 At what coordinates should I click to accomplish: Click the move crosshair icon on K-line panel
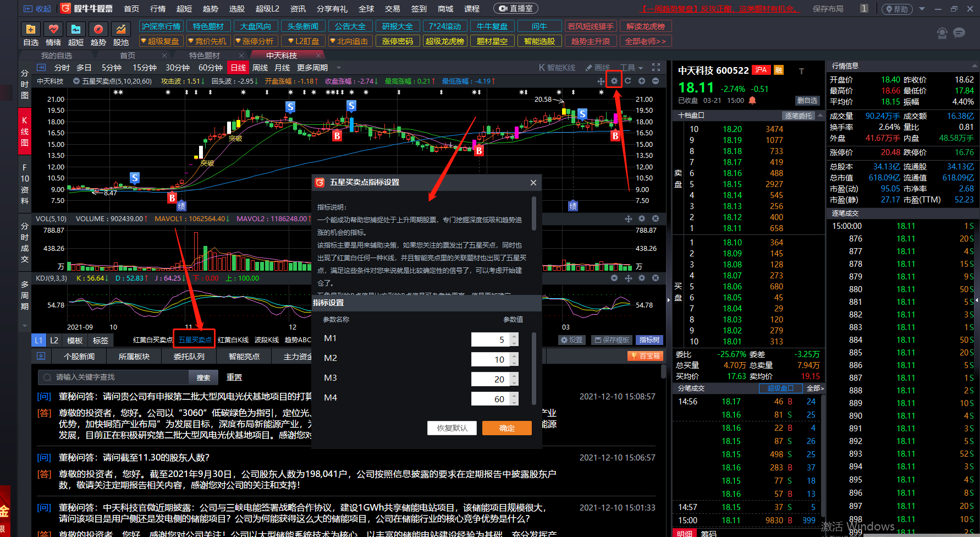(x=601, y=81)
